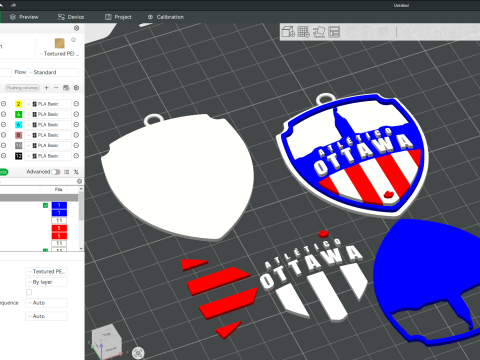
Task: Add a filament with the plus icon
Action: coord(46,88)
